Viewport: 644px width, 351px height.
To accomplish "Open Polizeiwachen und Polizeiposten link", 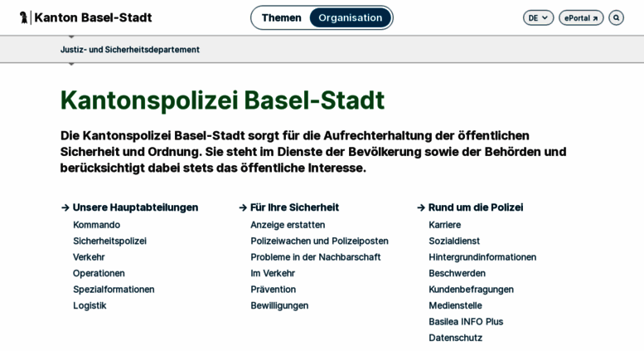I will (x=320, y=241).
